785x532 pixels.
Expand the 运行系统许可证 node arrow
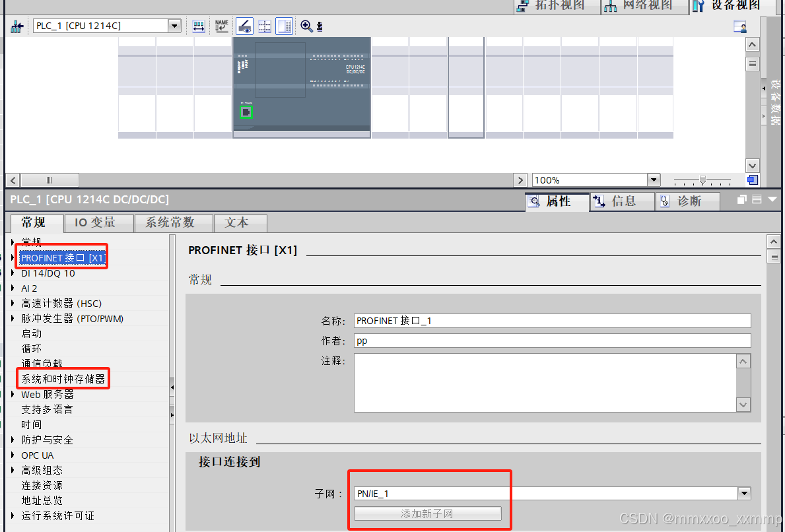click(13, 516)
